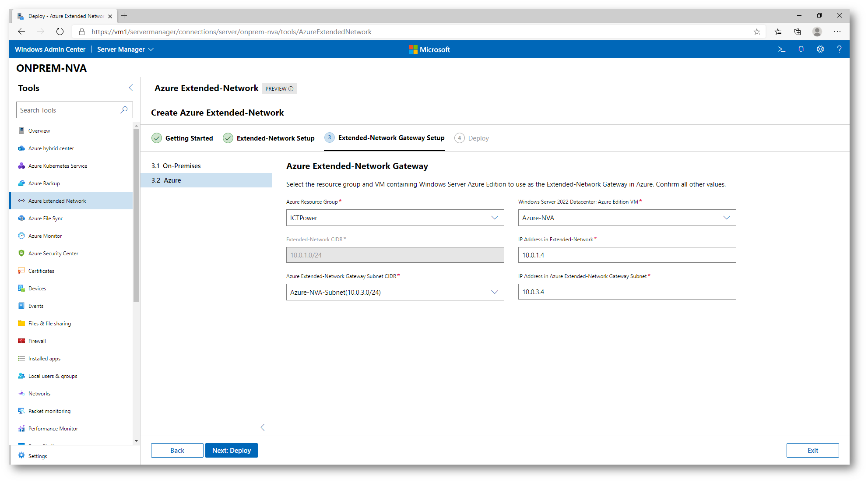
Task: Click the Tools list scrollbar
Action: coord(136,215)
